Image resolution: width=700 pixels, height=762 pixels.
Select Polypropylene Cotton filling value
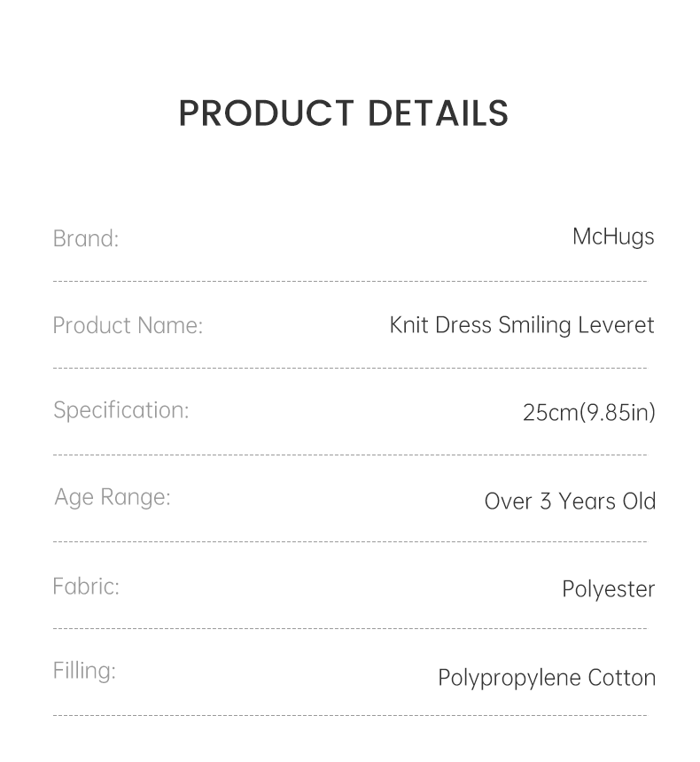tap(547, 678)
